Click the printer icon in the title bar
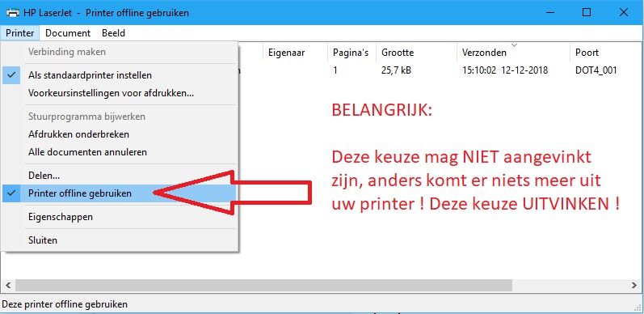The width and height of the screenshot is (644, 314). pyautogui.click(x=12, y=12)
